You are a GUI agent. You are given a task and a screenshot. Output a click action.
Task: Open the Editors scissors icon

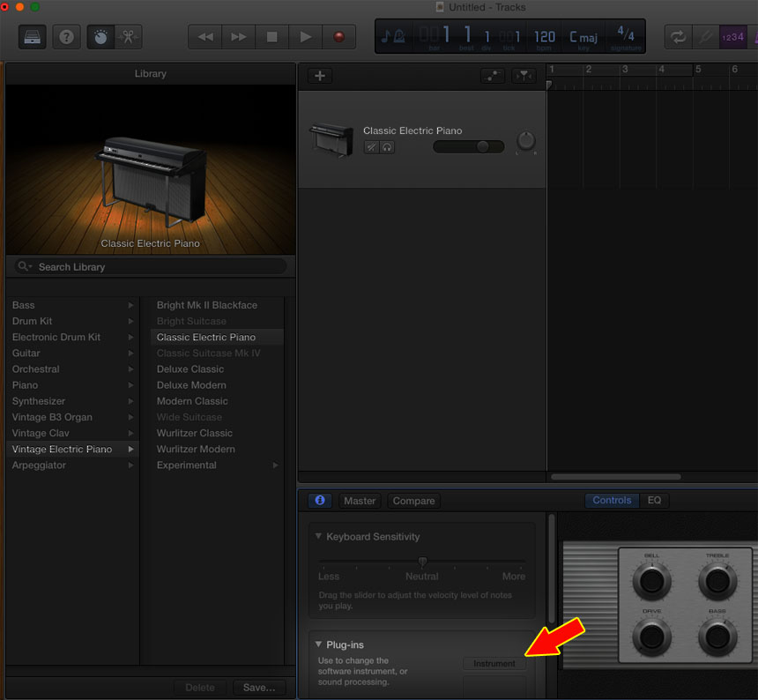(x=128, y=37)
